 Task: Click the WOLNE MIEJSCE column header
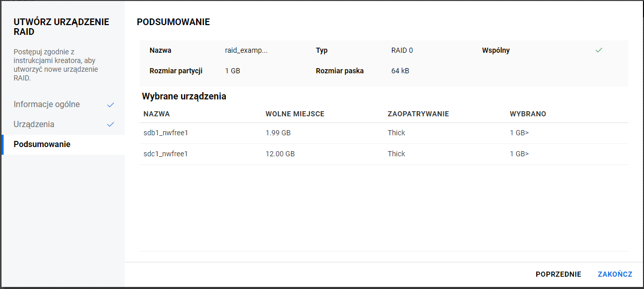pyautogui.click(x=295, y=114)
